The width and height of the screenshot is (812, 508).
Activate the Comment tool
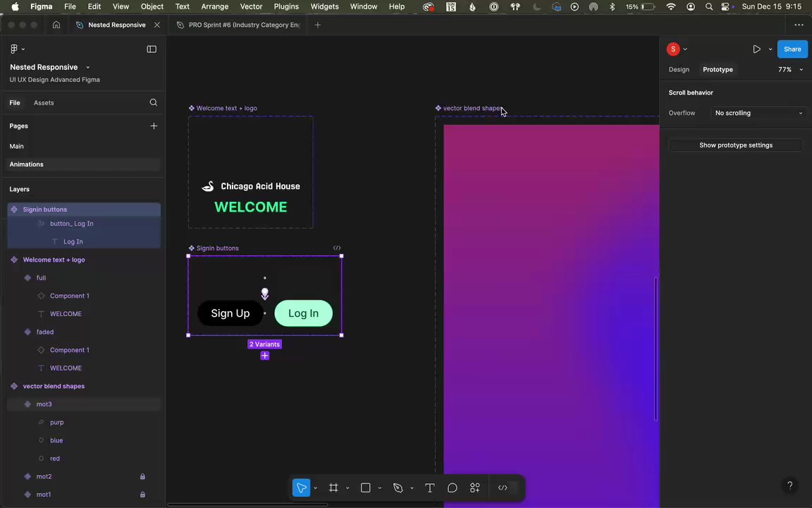pos(453,488)
